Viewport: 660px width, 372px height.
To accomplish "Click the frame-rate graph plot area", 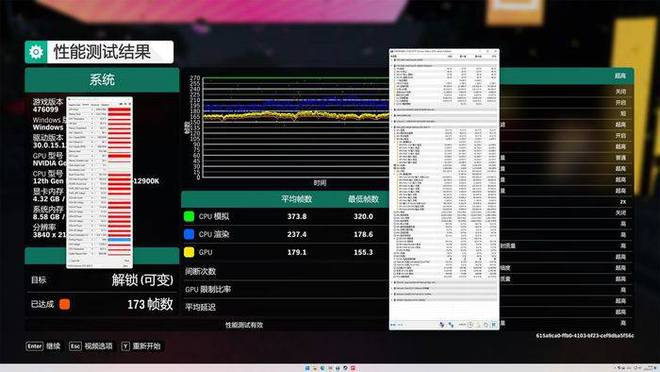I will [296, 128].
